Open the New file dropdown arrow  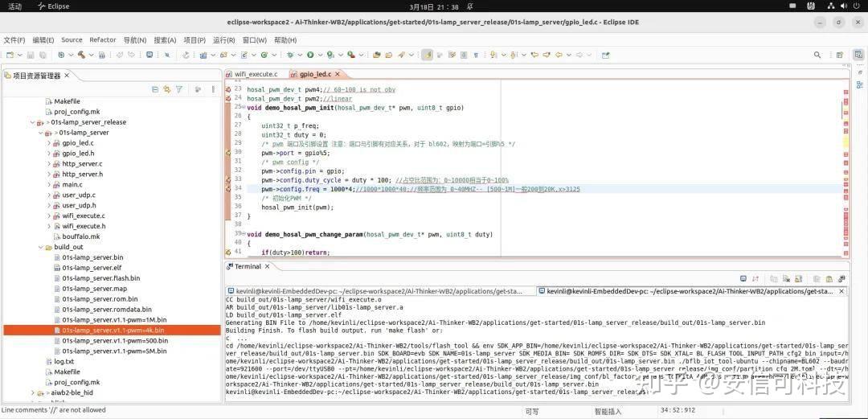20,55
